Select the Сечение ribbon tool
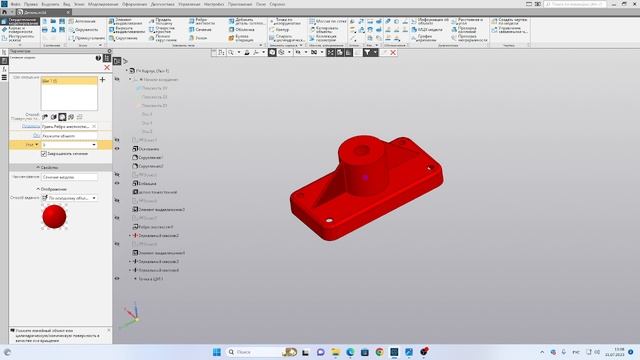640x360 pixels. click(x=200, y=29)
